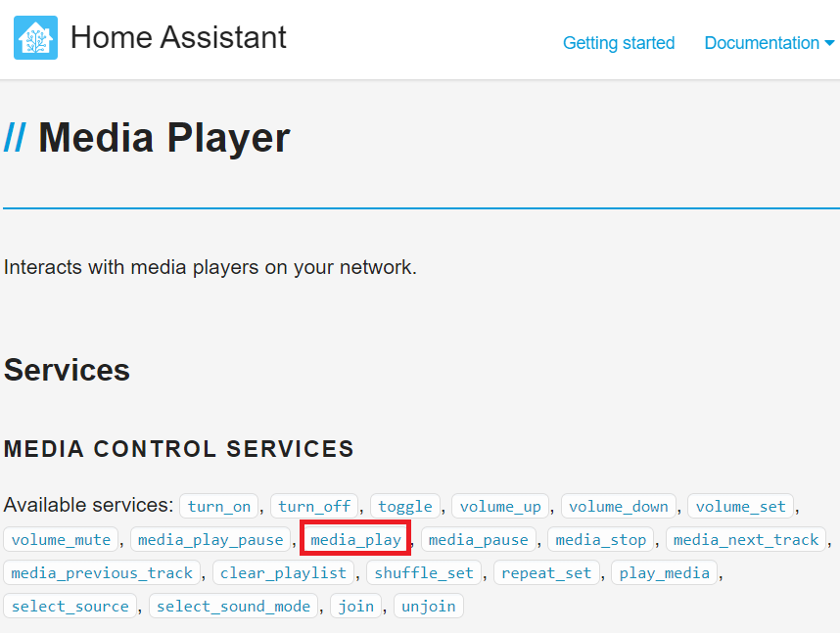Open the turn_off service link
The image size is (840, 633).
coord(314,506)
